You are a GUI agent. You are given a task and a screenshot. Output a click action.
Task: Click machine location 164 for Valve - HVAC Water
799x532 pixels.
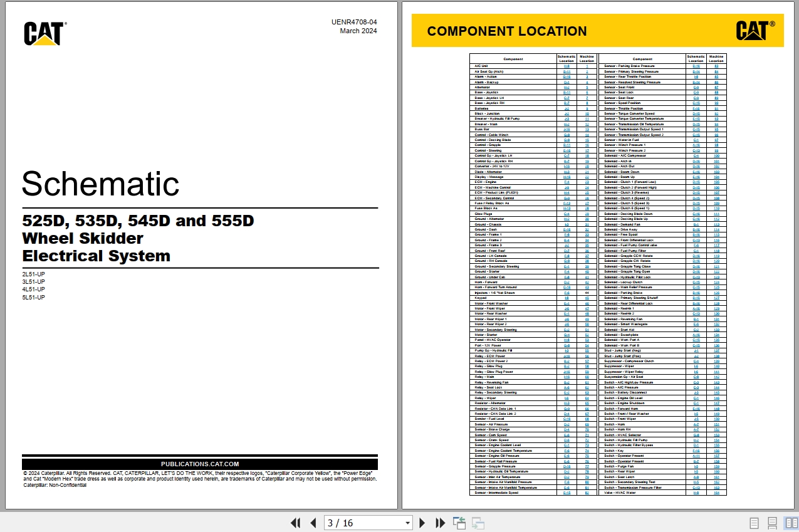tap(716, 493)
